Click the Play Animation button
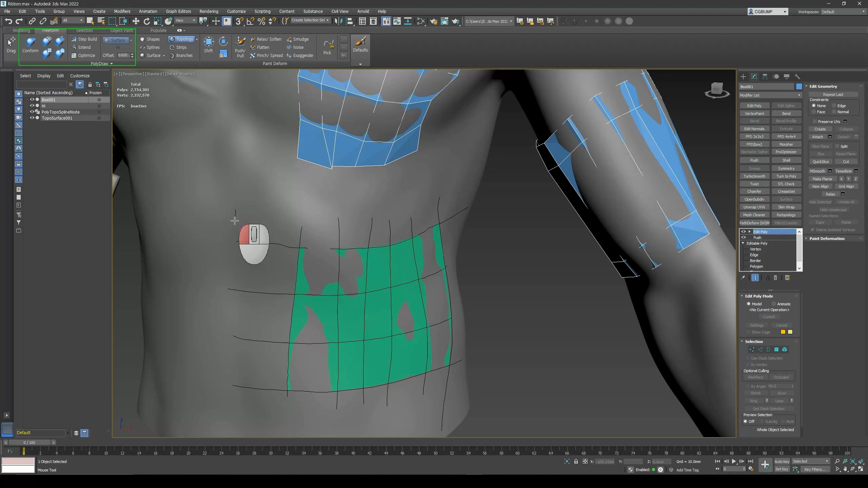The height and width of the screenshot is (488, 868). [x=734, y=461]
